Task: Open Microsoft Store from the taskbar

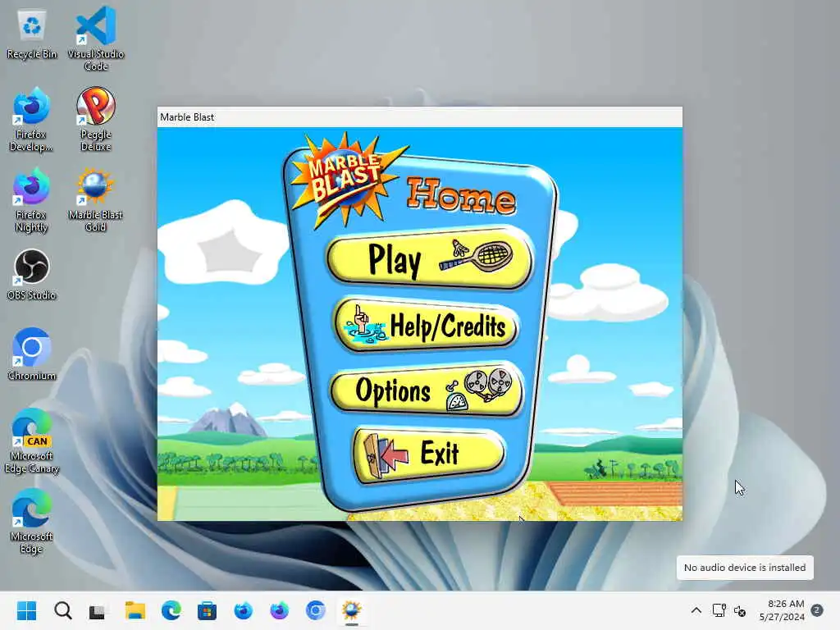Action: [207, 610]
